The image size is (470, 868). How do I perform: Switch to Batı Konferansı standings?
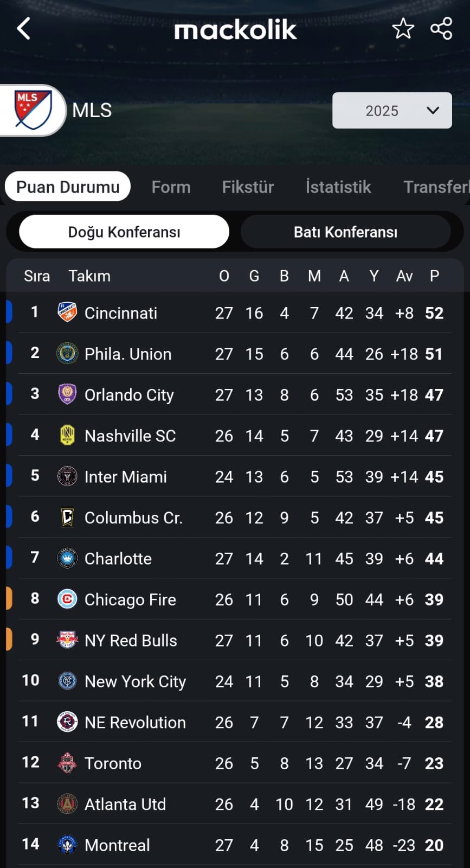[345, 232]
